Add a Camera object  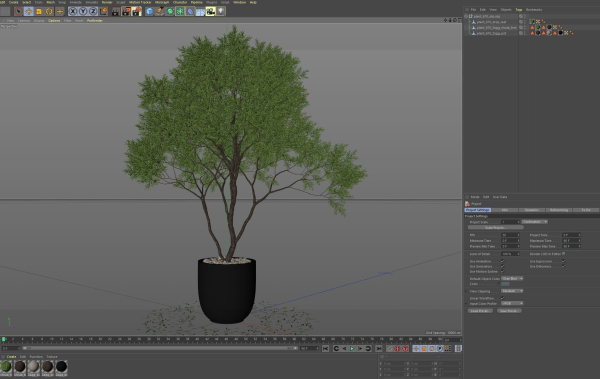pyautogui.click(x=210, y=11)
